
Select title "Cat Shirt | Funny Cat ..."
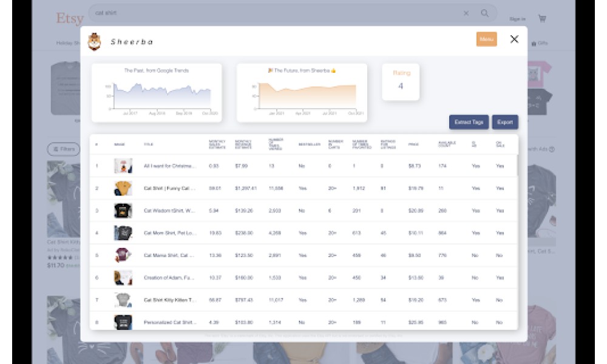tap(169, 189)
